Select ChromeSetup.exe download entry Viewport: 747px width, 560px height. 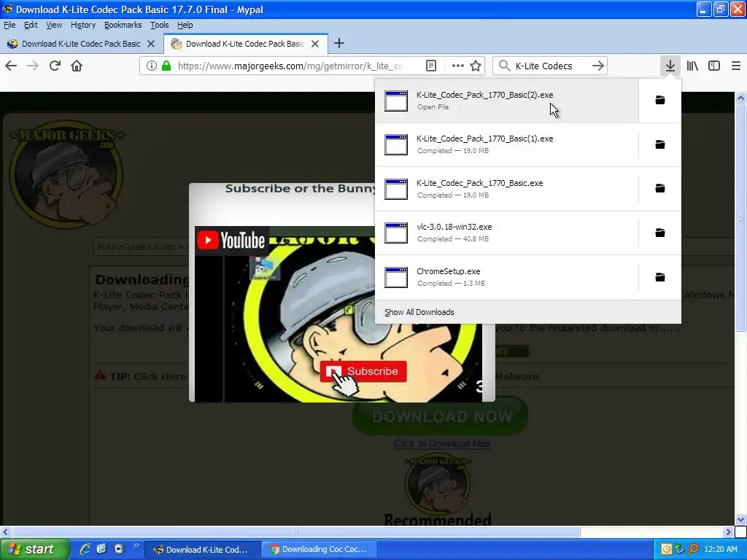click(x=507, y=277)
